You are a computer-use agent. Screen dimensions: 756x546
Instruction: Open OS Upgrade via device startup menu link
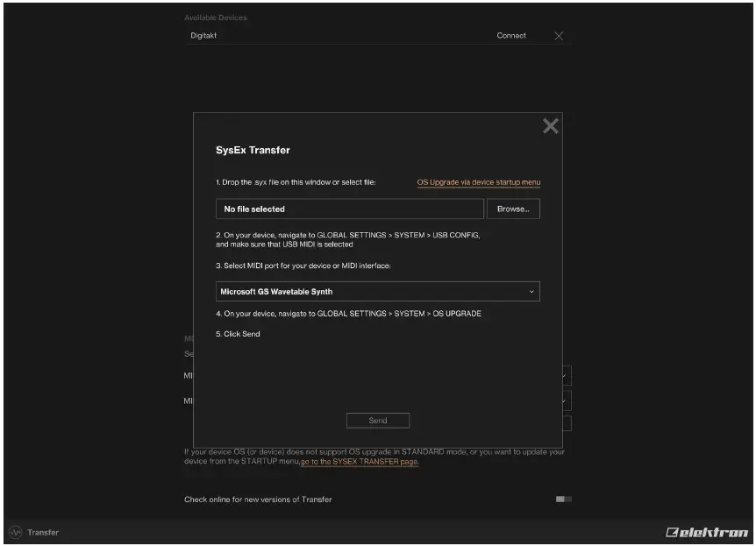pos(478,181)
